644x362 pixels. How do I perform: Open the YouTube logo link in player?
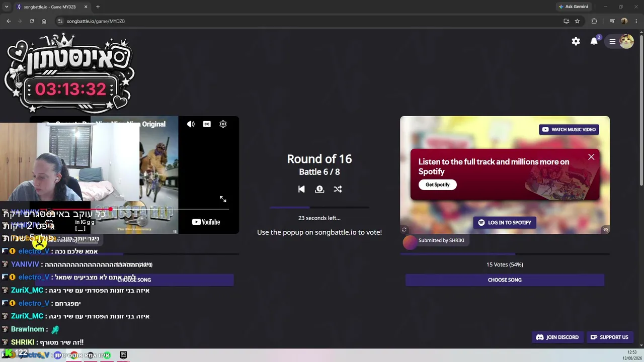pyautogui.click(x=206, y=222)
